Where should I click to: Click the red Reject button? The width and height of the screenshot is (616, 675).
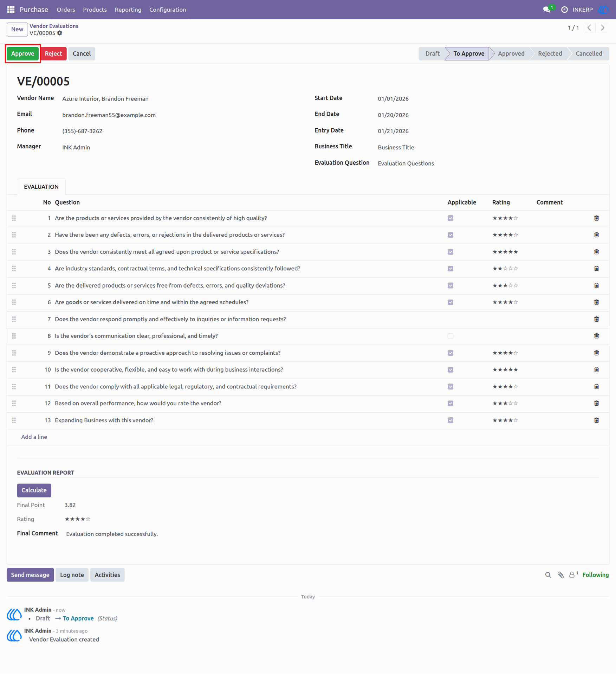53,54
